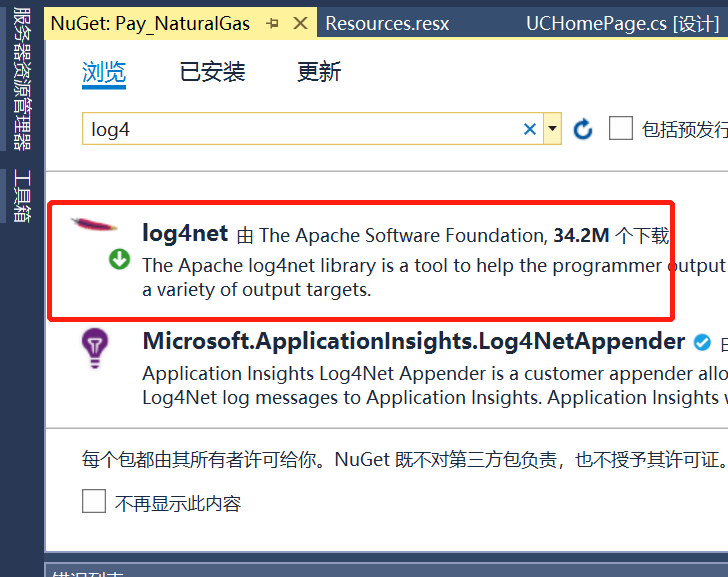The height and width of the screenshot is (577, 728).
Task: Expand the search box dropdown arrow
Action: pos(552,129)
